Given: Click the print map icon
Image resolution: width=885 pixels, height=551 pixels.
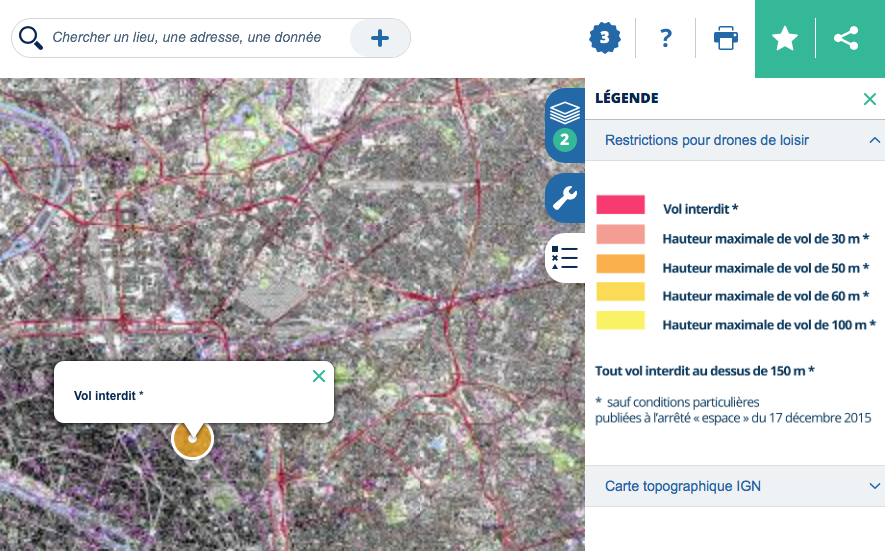Looking at the screenshot, I should [x=726, y=38].
